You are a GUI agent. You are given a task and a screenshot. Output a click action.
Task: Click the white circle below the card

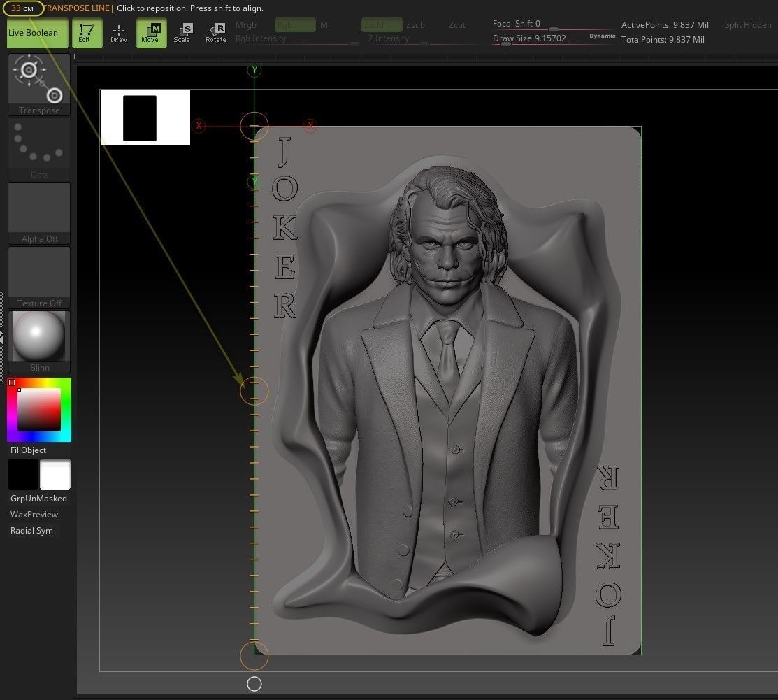(x=254, y=684)
